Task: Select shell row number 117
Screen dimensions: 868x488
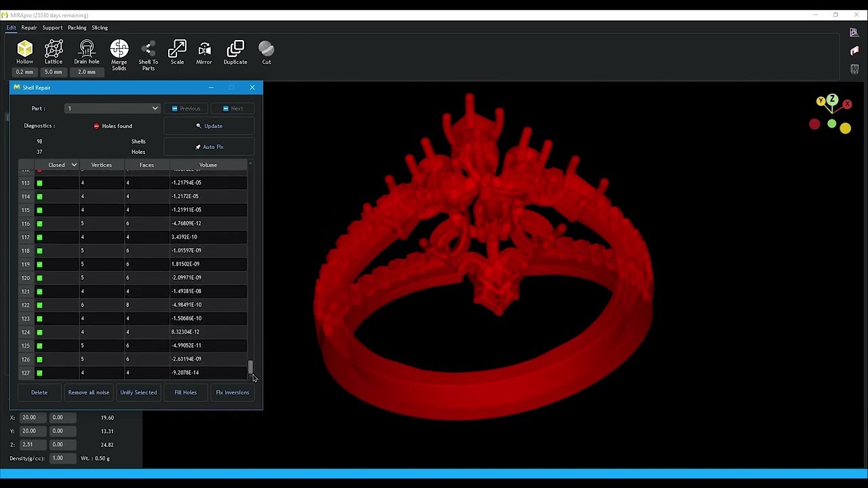Action: click(x=26, y=237)
